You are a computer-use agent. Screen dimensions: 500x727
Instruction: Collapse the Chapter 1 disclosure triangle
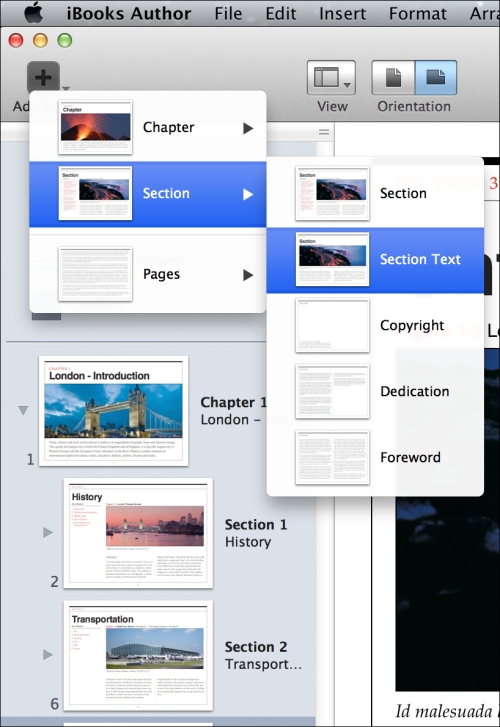[x=23, y=410]
